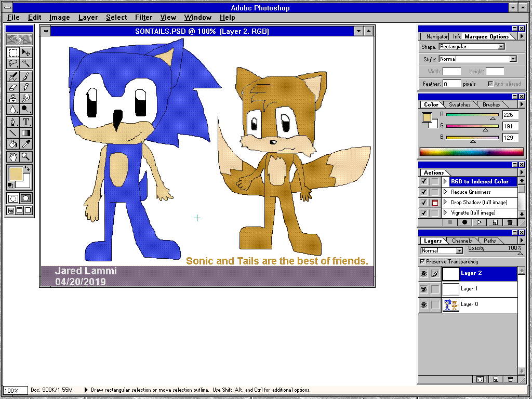The height and width of the screenshot is (399, 532).
Task: Open the Image menu
Action: [x=59, y=17]
